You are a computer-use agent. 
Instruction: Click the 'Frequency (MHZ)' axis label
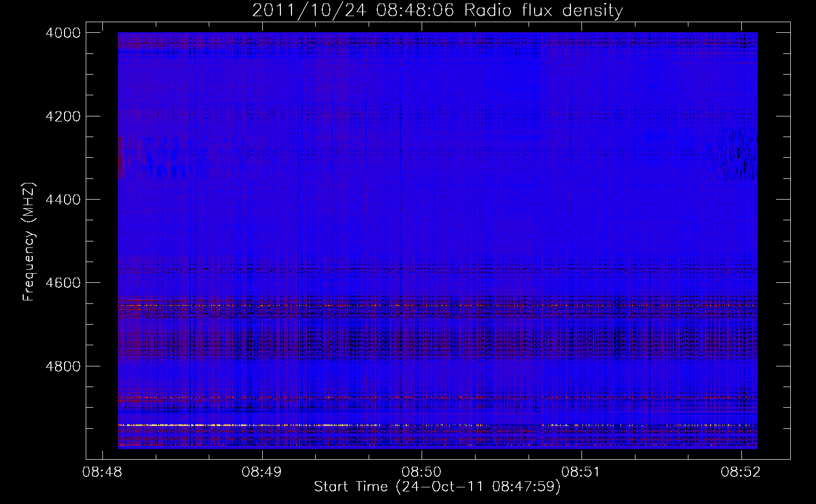point(29,242)
